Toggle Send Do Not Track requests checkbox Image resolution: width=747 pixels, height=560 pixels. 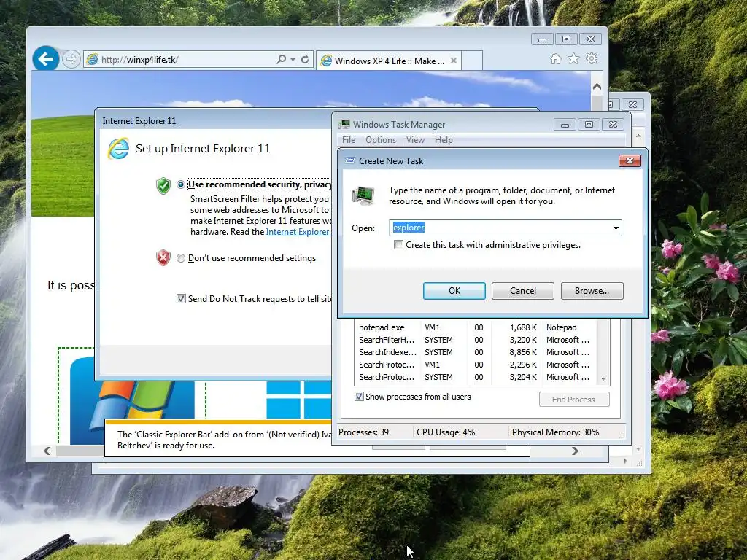(x=181, y=298)
